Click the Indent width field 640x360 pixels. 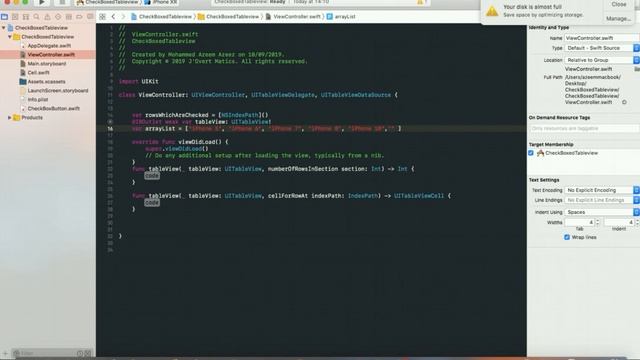click(x=619, y=222)
